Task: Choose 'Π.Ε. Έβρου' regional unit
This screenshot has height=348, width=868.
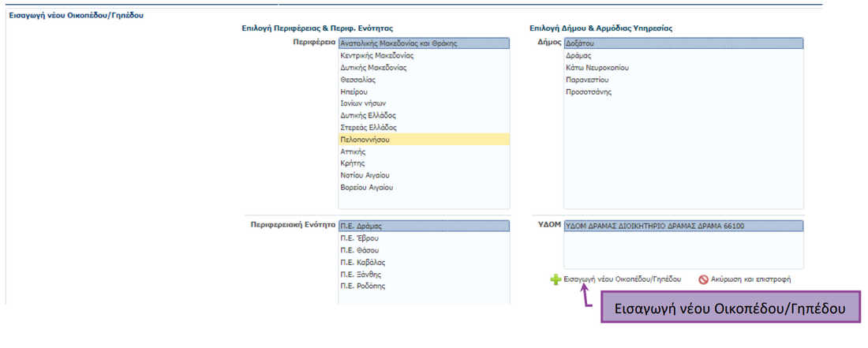Action: click(359, 238)
